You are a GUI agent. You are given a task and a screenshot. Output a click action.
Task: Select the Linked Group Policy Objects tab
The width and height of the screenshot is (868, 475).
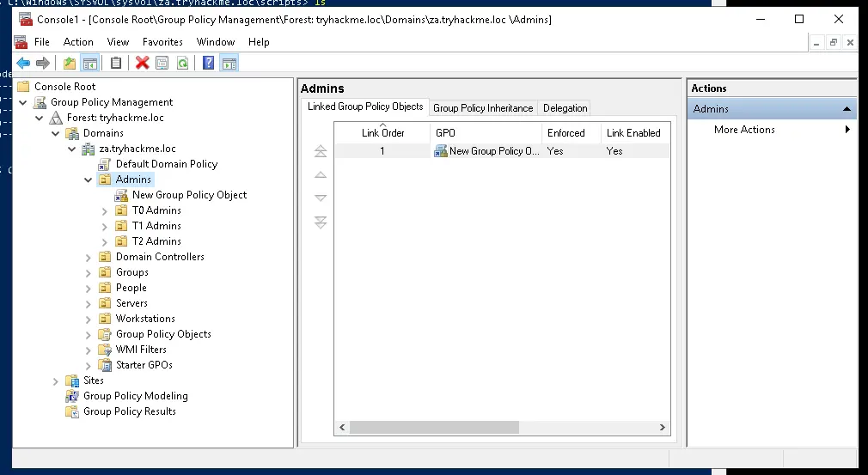(x=365, y=107)
